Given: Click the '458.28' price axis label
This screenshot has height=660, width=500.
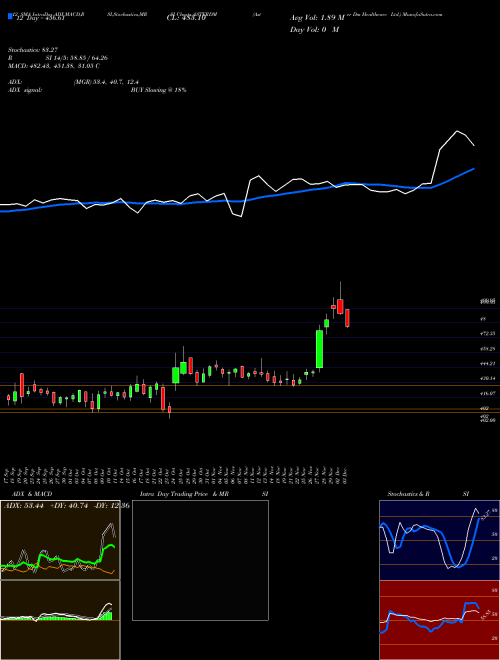Looking at the screenshot, I should (489, 349).
